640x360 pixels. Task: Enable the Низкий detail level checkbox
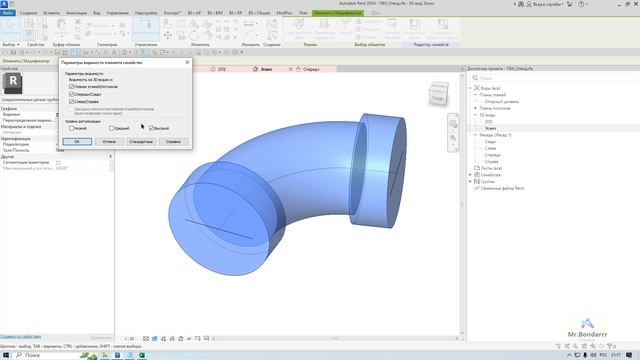[71, 128]
